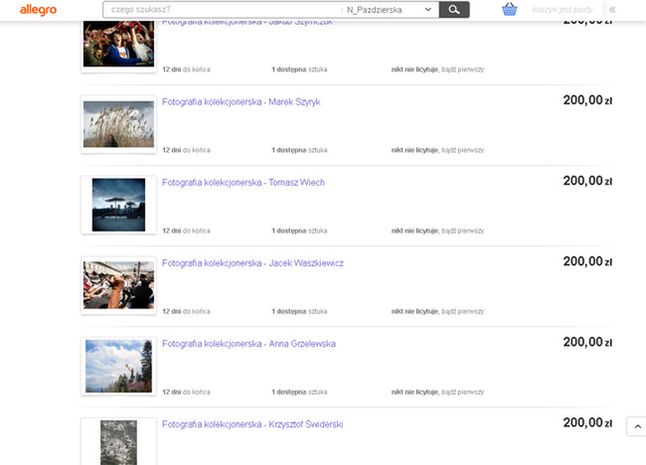Screen dimensions: 646x465
Task: Click '12 dni do końca' in Tomasz Wiech row
Action: click(186, 231)
